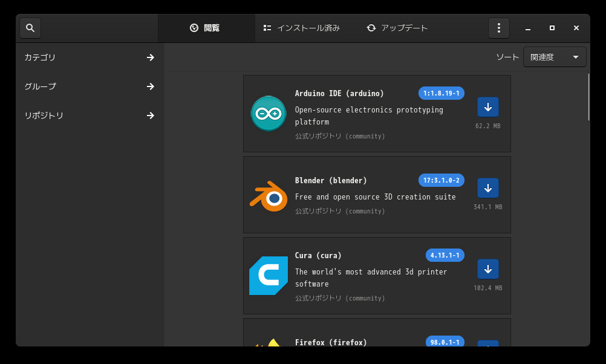
Task: Click the 102.4 MB size label
Action: 487,288
